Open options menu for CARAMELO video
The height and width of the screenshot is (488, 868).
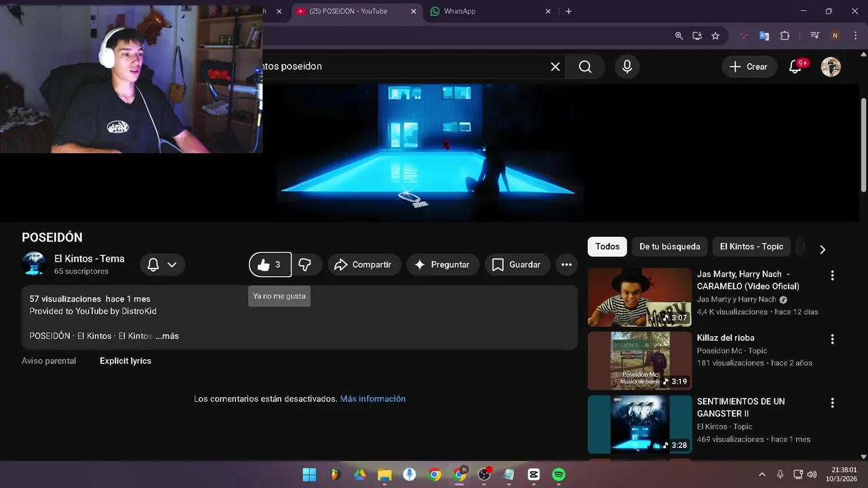(x=832, y=275)
